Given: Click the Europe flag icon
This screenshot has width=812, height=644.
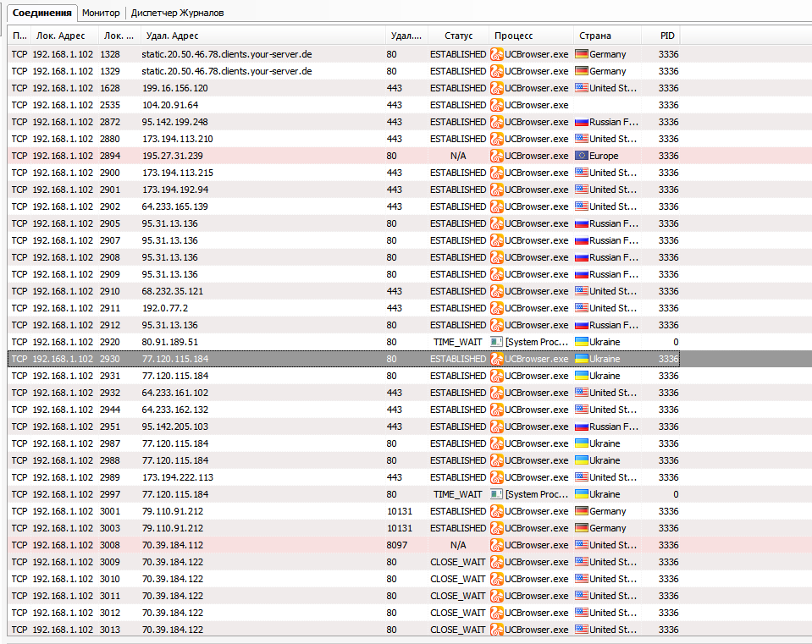Looking at the screenshot, I should 582,156.
